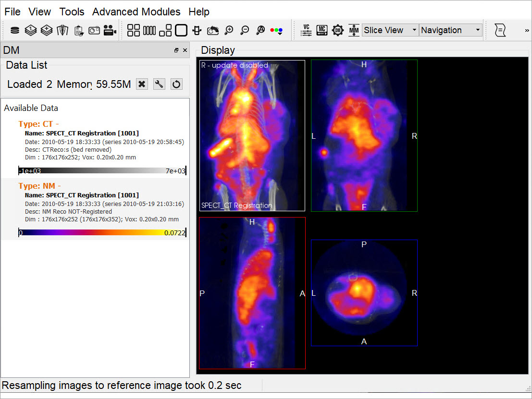Screen dimensions: 532x399
Task: Open the Tools menu
Action: pyautogui.click(x=72, y=12)
